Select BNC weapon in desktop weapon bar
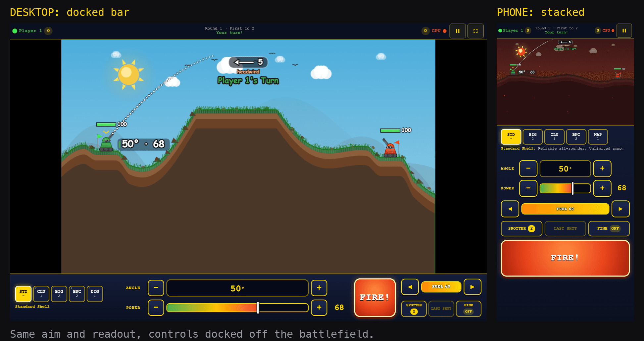Screen dimensions: 644x341 tap(77, 294)
